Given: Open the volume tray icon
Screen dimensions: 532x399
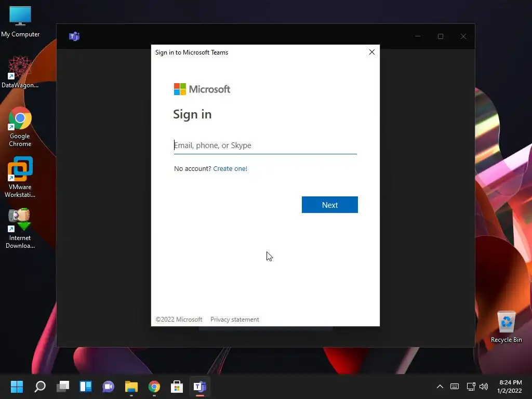Looking at the screenshot, I should pos(484,387).
